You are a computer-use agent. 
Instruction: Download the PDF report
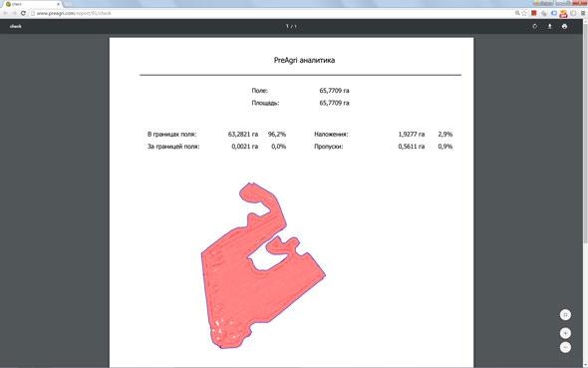tap(549, 26)
